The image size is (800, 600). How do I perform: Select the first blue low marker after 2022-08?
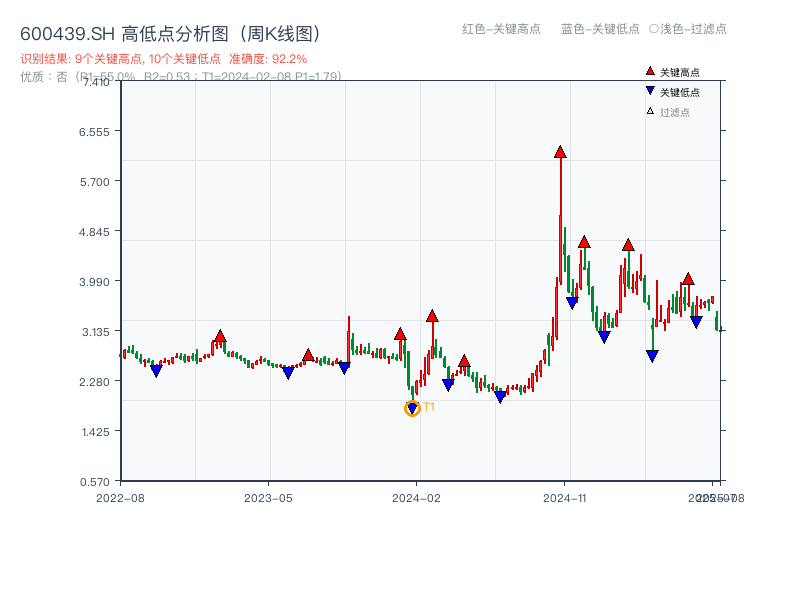157,371
